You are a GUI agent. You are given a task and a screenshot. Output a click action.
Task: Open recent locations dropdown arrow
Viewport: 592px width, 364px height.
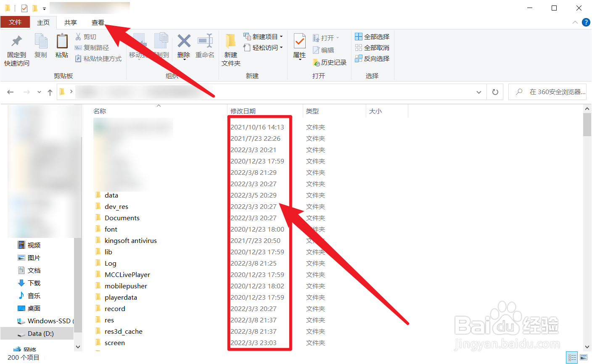pos(39,92)
